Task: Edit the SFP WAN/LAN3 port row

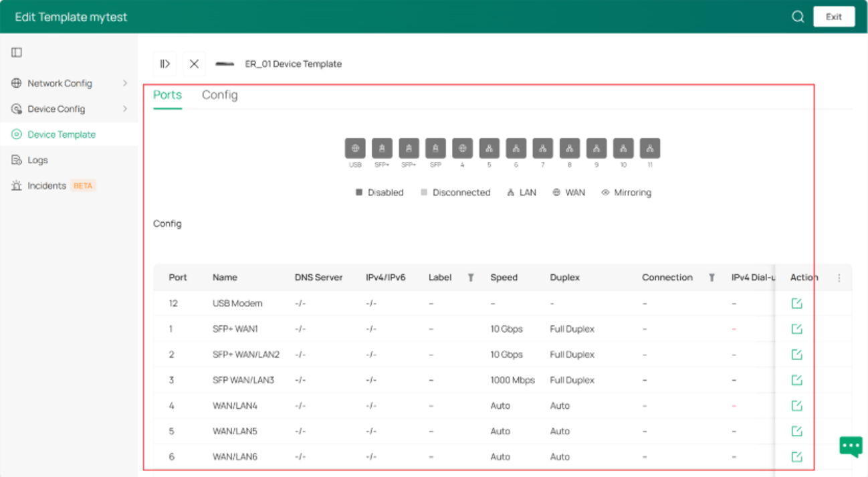Action: pyautogui.click(x=796, y=380)
